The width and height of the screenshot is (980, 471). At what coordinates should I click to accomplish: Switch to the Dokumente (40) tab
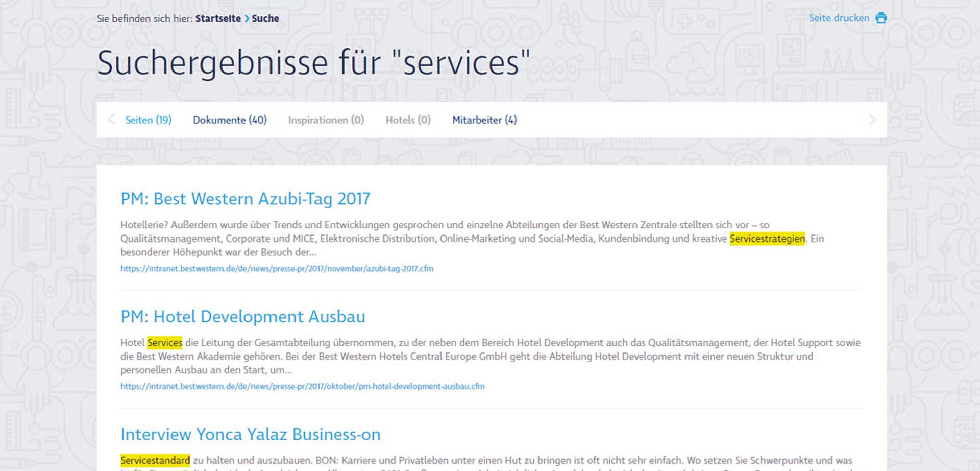click(x=230, y=120)
